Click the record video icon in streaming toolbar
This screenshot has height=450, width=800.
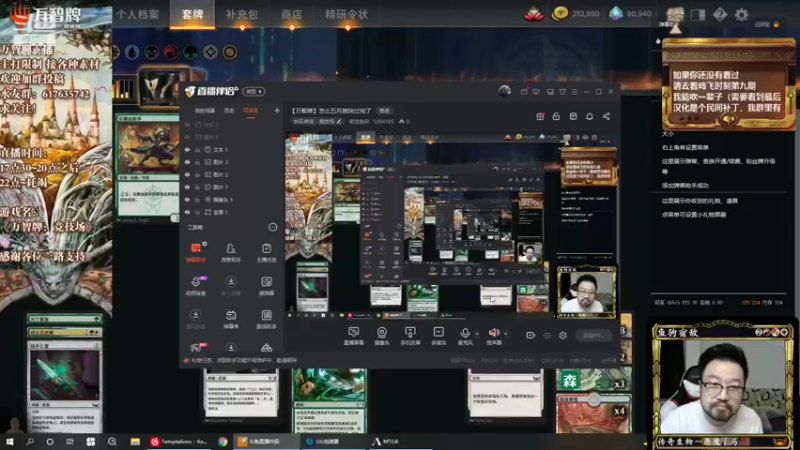coord(531,335)
